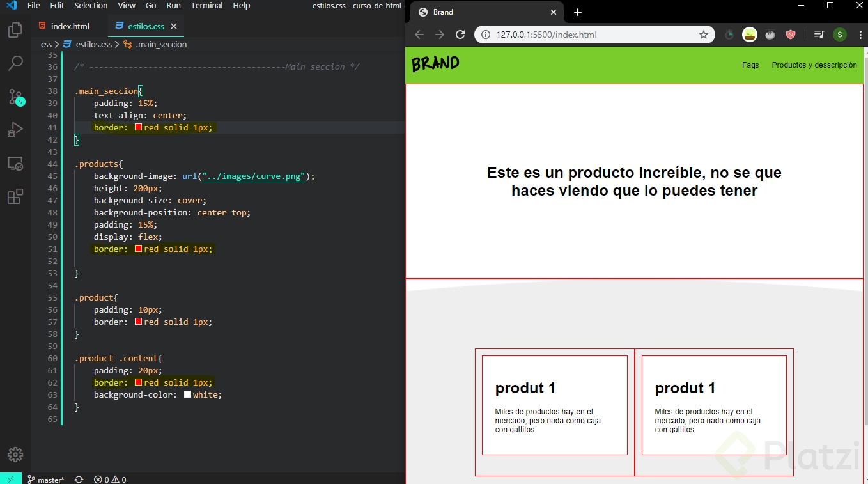Click the remote window indicator in status bar
Screen dimensions: 868x484
tap(11, 479)
